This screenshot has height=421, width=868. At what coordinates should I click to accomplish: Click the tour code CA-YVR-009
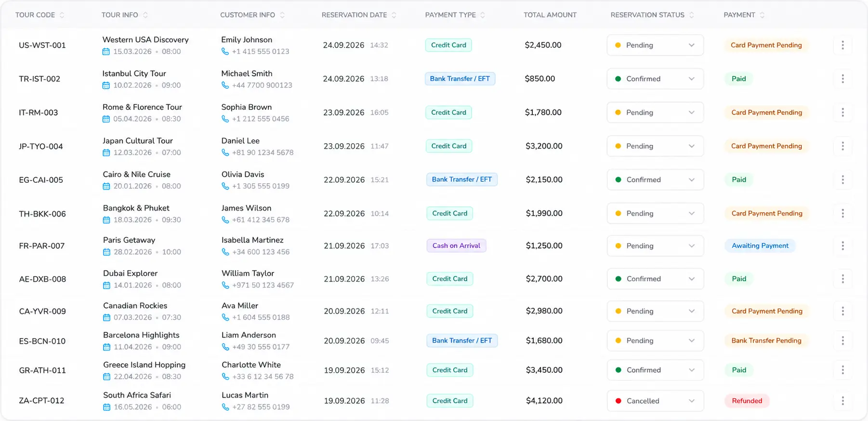(x=42, y=312)
